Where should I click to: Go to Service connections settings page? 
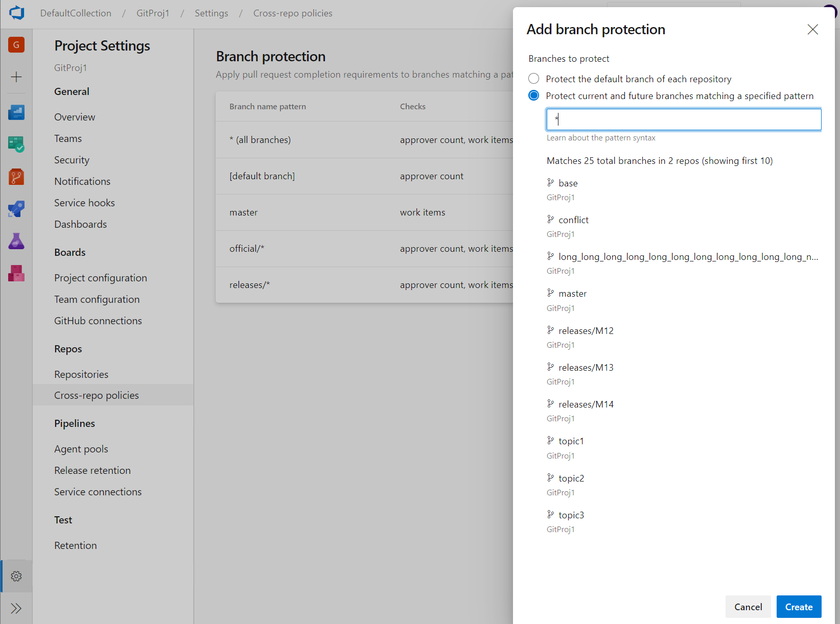tap(98, 492)
